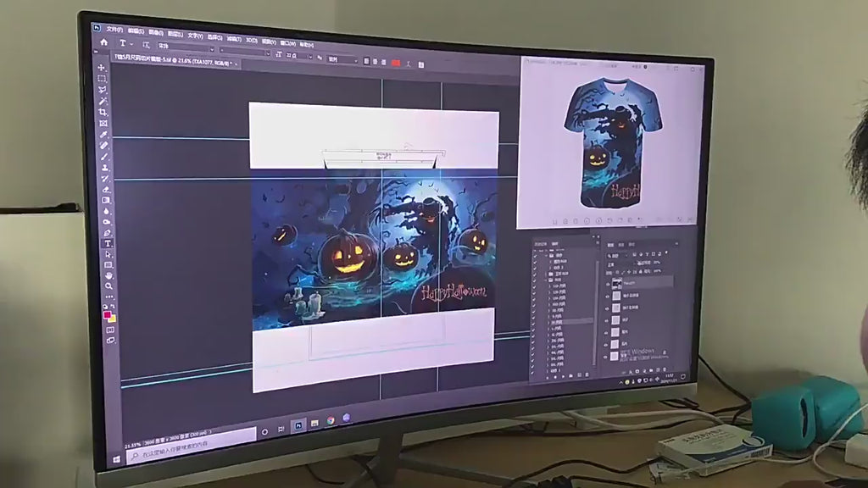Viewport: 868px width, 488px height.
Task: Open the font size dropdown
Action: [299, 56]
